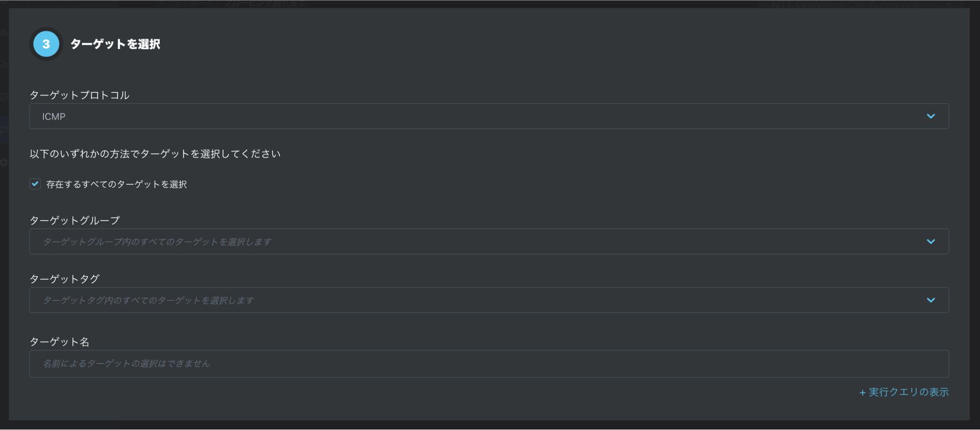Select the ICMP value text in protocol field
The height and width of the screenshot is (430, 980).
(54, 116)
